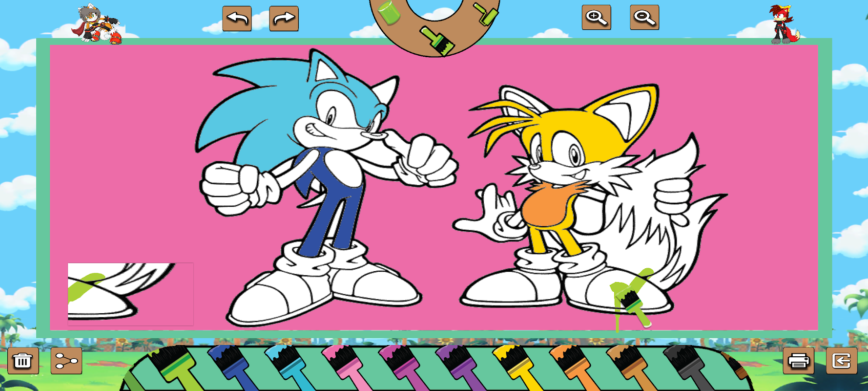Share the drawing using the share icon
Viewport: 868px width, 391px height.
click(66, 361)
